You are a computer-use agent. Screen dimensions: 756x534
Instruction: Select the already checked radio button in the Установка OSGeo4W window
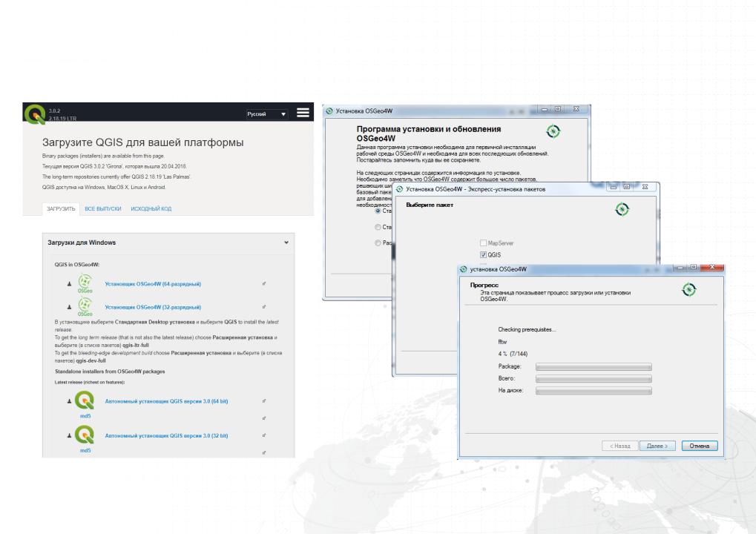[378, 211]
